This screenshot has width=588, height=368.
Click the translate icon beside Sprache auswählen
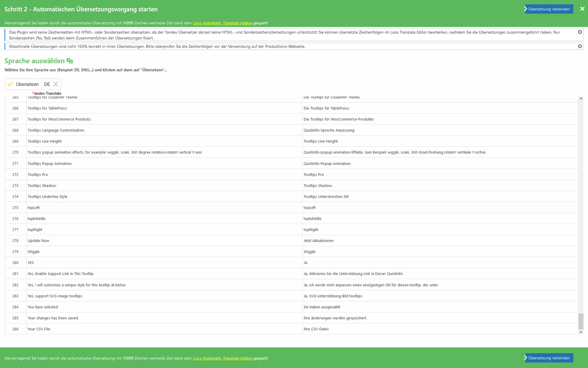coord(70,61)
